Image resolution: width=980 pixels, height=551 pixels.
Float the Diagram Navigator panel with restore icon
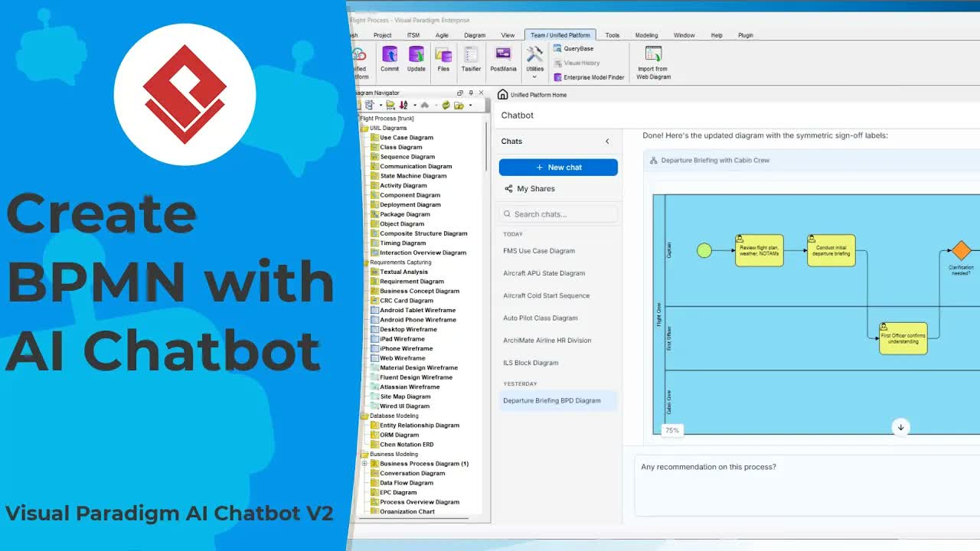point(460,93)
